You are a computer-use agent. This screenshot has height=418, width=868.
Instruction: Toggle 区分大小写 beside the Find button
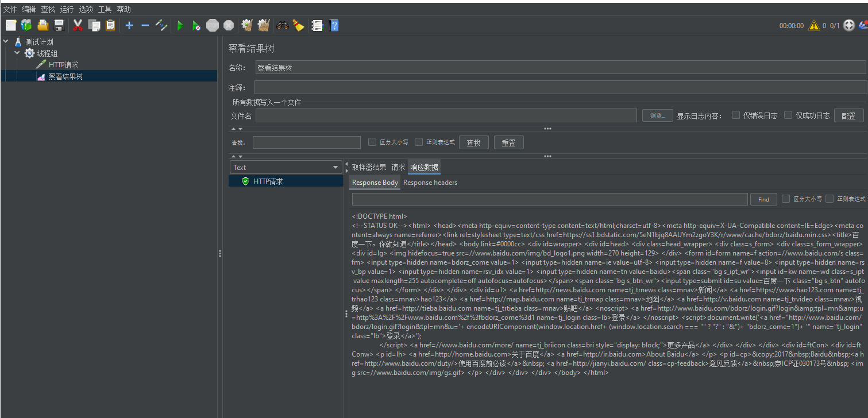tap(786, 199)
